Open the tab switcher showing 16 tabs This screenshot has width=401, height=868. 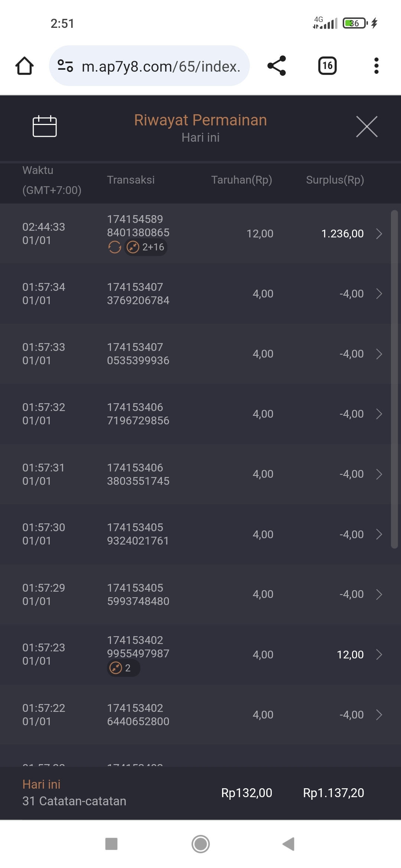[327, 66]
